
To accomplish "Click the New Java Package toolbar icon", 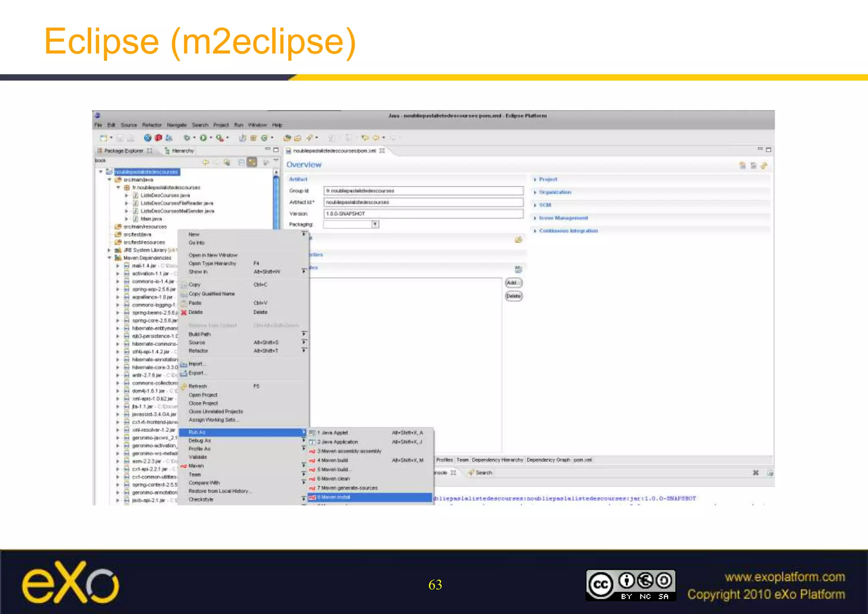I will click(253, 138).
